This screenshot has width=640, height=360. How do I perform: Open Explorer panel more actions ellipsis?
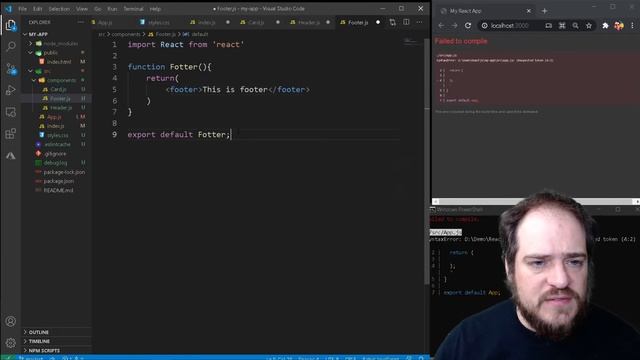pyautogui.click(x=80, y=22)
